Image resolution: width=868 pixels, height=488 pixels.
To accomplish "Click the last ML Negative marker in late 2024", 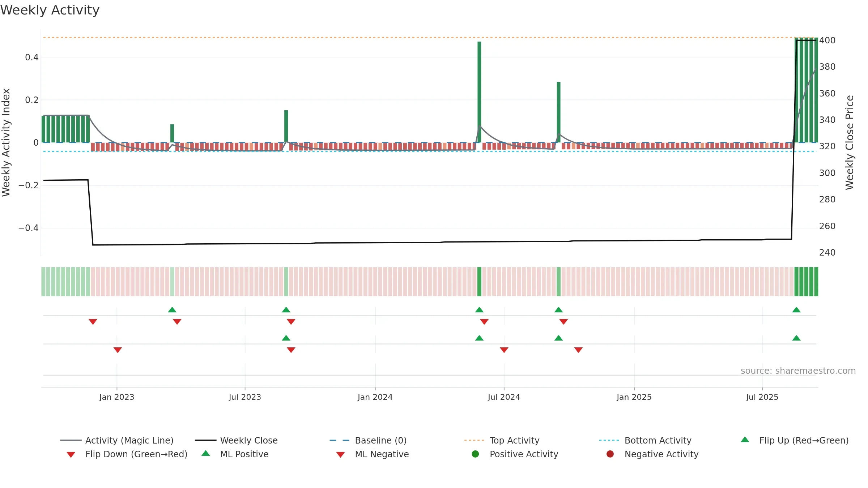I will pos(578,350).
